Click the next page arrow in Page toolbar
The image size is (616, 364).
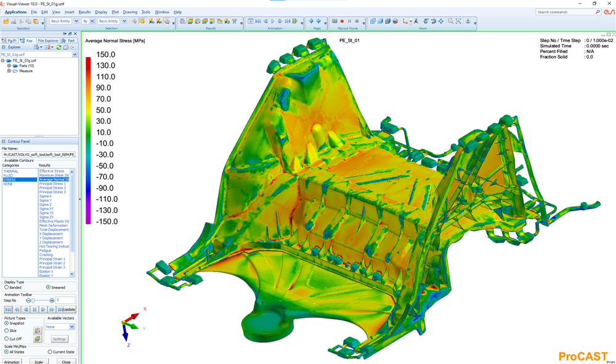pyautogui.click(x=319, y=21)
